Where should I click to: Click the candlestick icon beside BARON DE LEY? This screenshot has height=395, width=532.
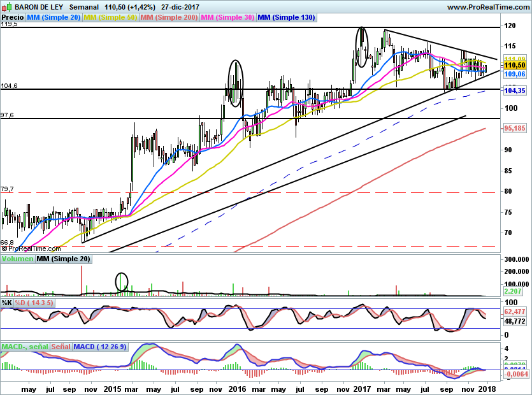pos(6,7)
